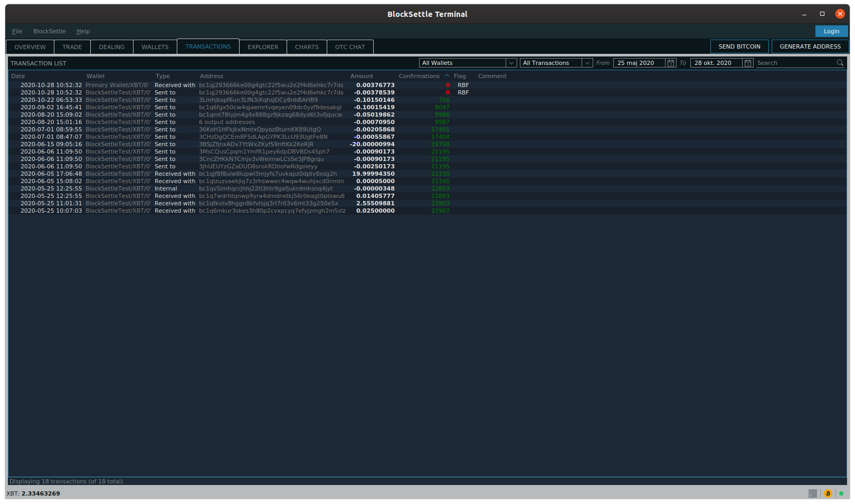
Task: Select the Transactions tab
Action: coord(208,46)
